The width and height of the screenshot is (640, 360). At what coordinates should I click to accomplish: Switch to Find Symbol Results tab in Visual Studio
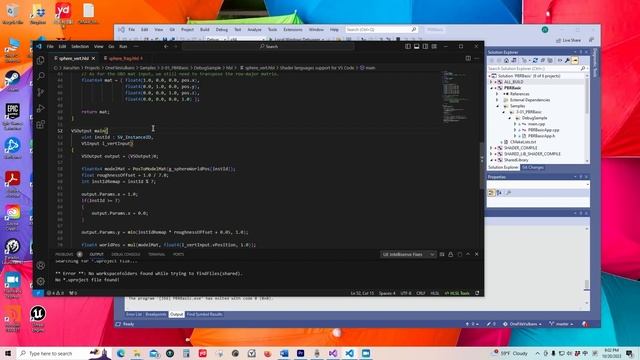tap(204, 314)
